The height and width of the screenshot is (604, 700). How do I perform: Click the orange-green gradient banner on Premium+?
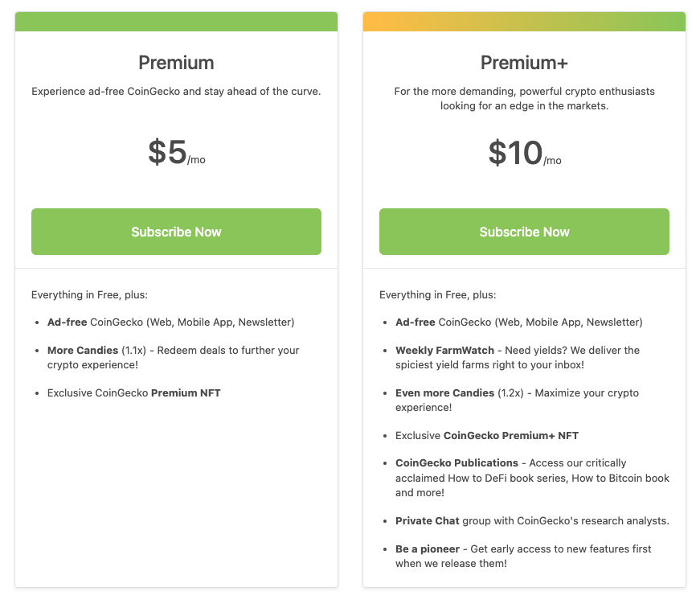524,22
